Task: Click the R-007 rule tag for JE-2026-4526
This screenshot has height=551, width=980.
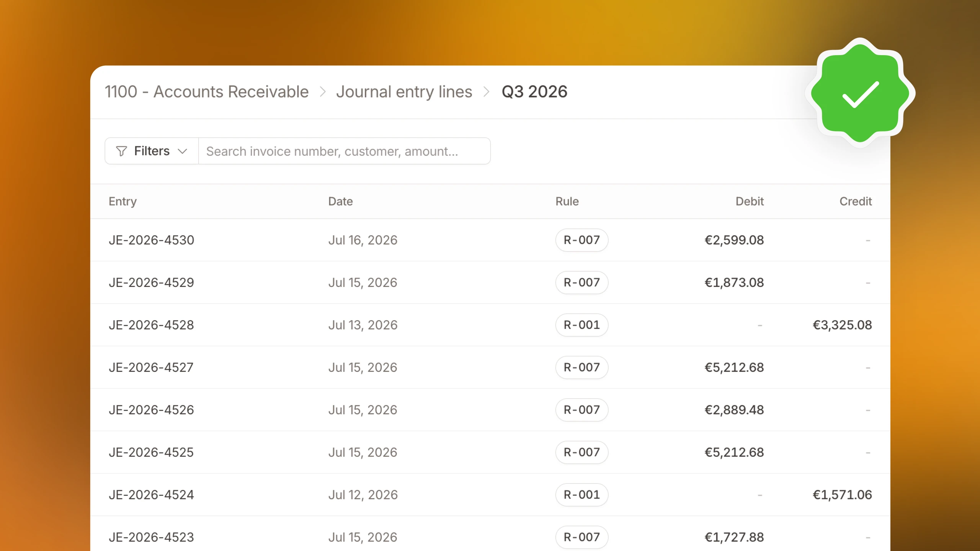Action: point(582,410)
